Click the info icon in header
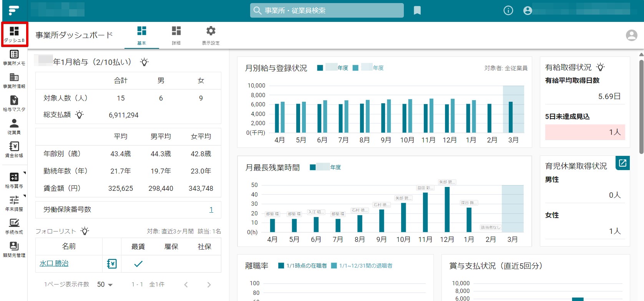 tap(508, 10)
